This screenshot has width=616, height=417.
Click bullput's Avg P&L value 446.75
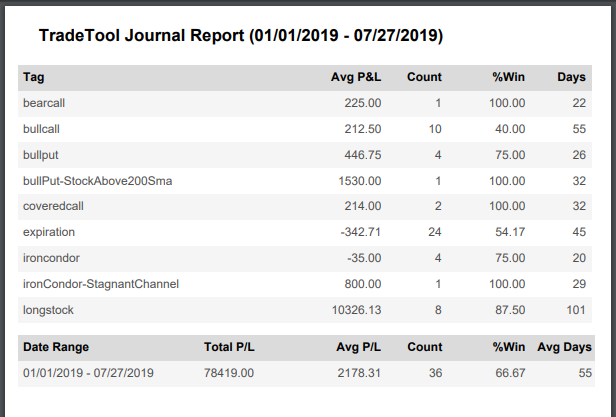[x=363, y=155]
